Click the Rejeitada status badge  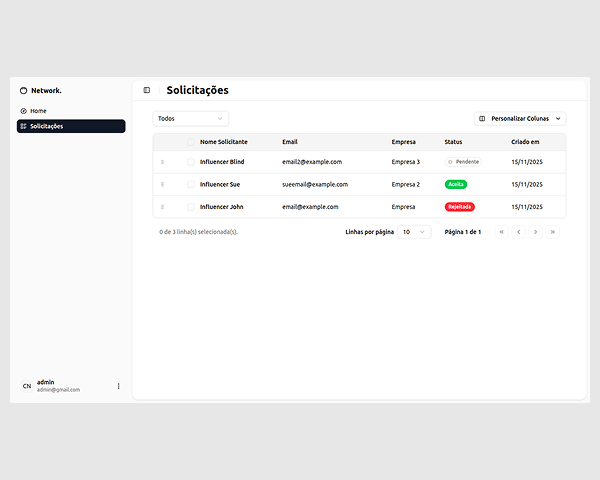point(460,207)
